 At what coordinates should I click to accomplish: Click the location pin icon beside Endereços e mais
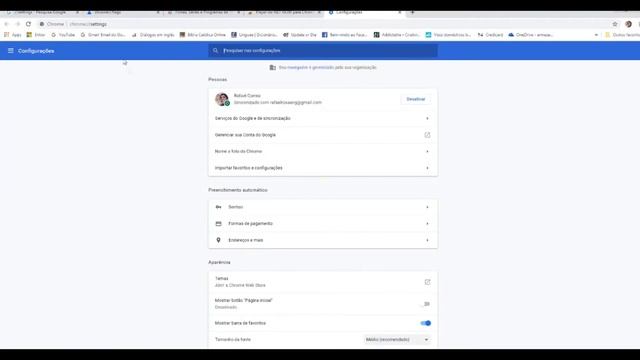coord(218,240)
